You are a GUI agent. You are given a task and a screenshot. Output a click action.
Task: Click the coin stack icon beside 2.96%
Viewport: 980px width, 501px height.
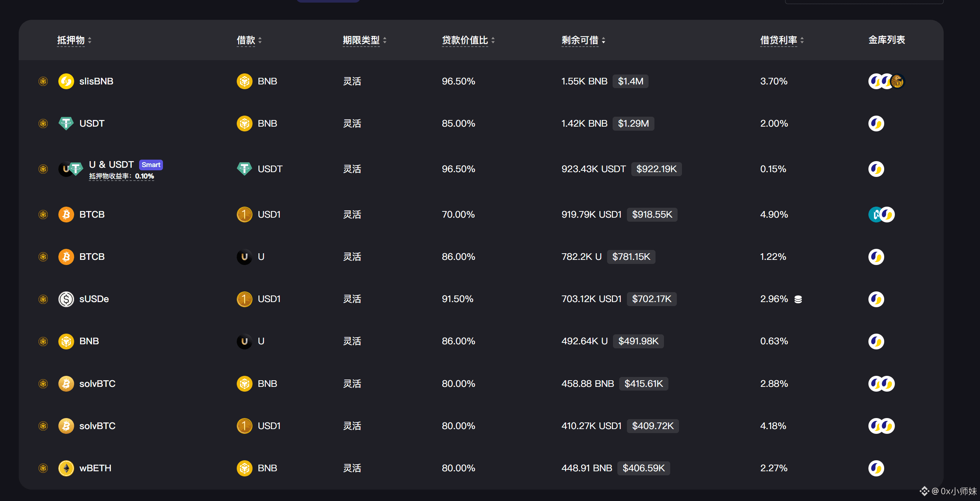click(798, 299)
